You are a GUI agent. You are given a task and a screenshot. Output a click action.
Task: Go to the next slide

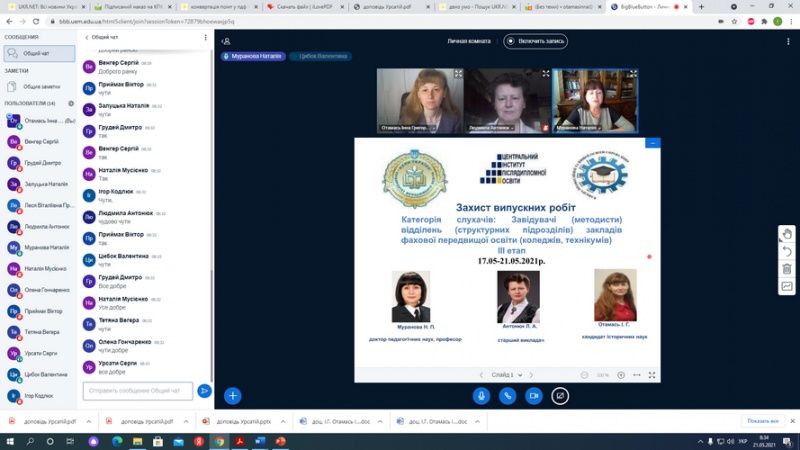pos(531,375)
